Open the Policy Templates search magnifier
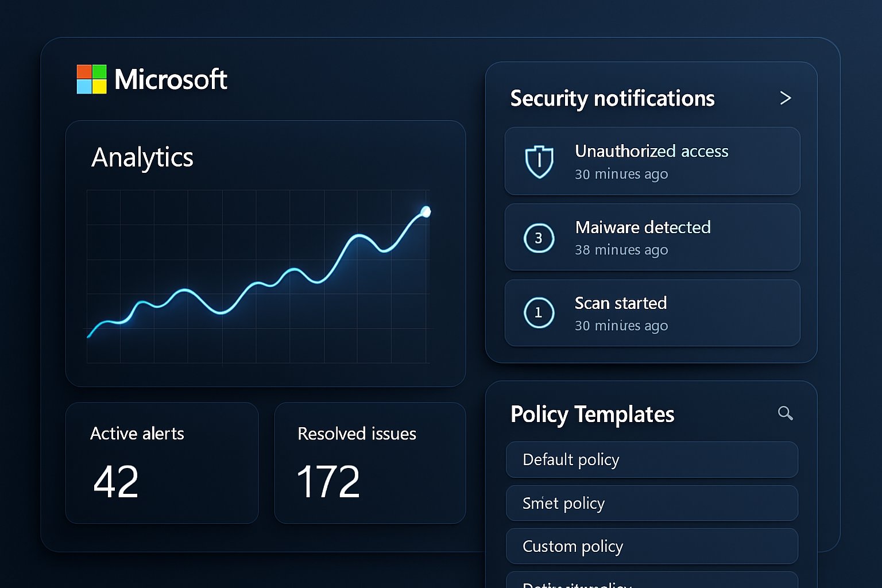 point(785,413)
